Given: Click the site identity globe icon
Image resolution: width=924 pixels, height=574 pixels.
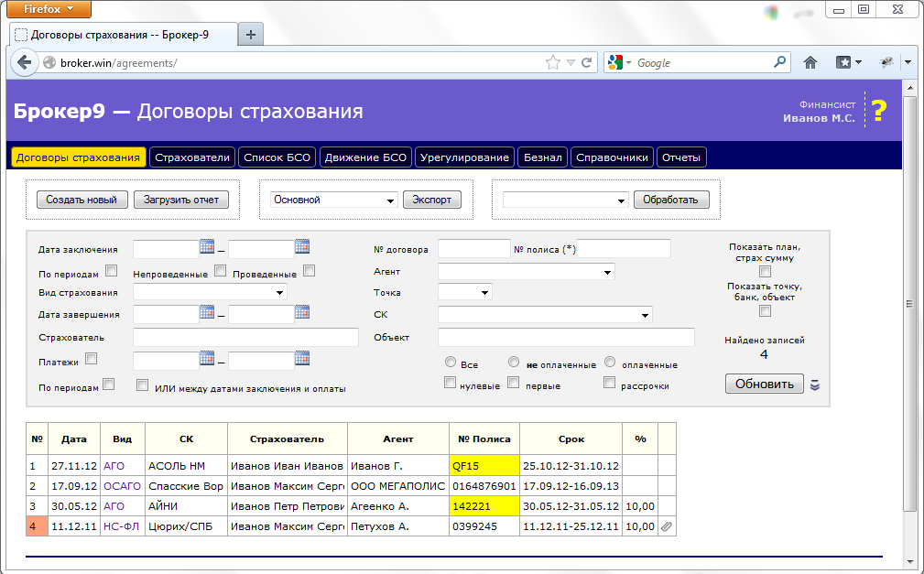Looking at the screenshot, I should pyautogui.click(x=49, y=62).
